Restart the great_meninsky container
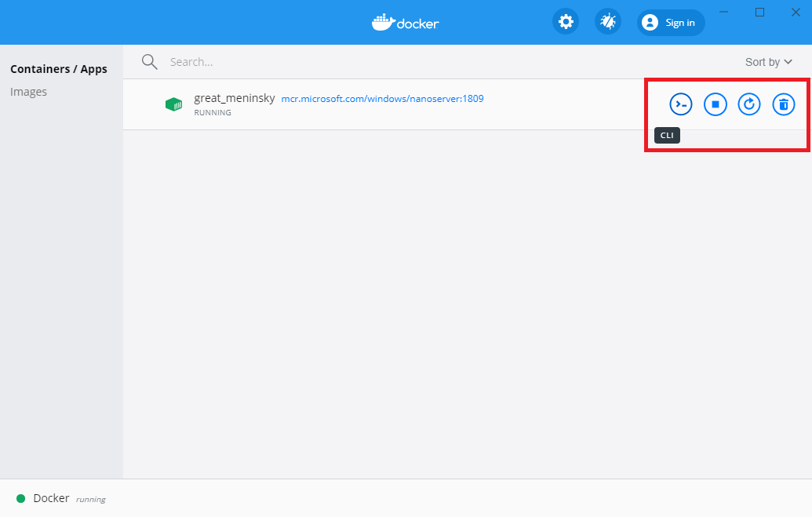The image size is (812, 517). [x=749, y=104]
